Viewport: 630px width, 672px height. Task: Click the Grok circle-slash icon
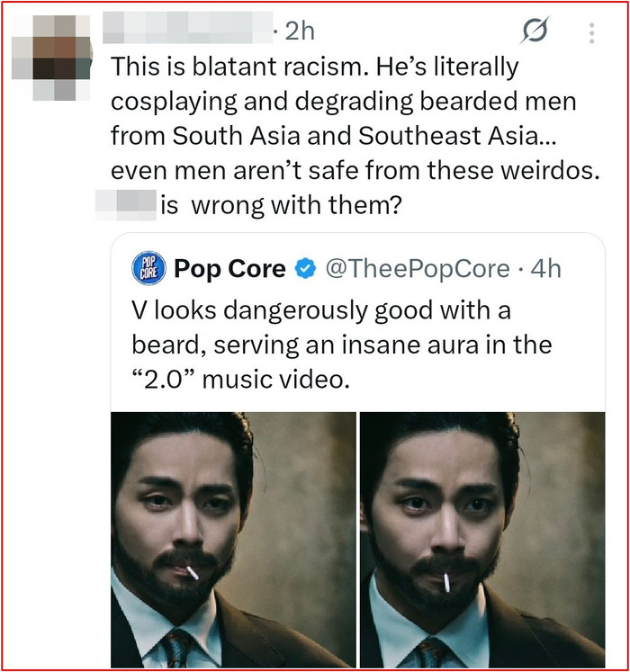tap(535, 32)
